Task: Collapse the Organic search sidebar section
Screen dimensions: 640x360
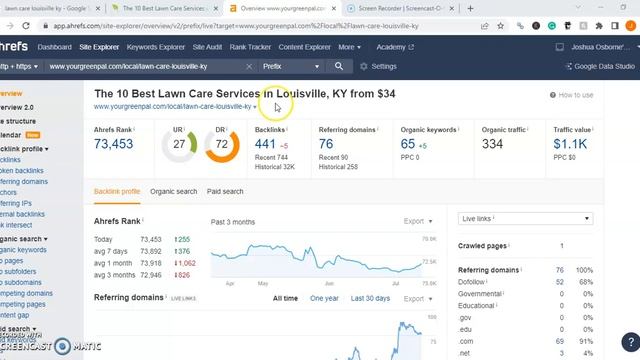Action: click(x=24, y=239)
